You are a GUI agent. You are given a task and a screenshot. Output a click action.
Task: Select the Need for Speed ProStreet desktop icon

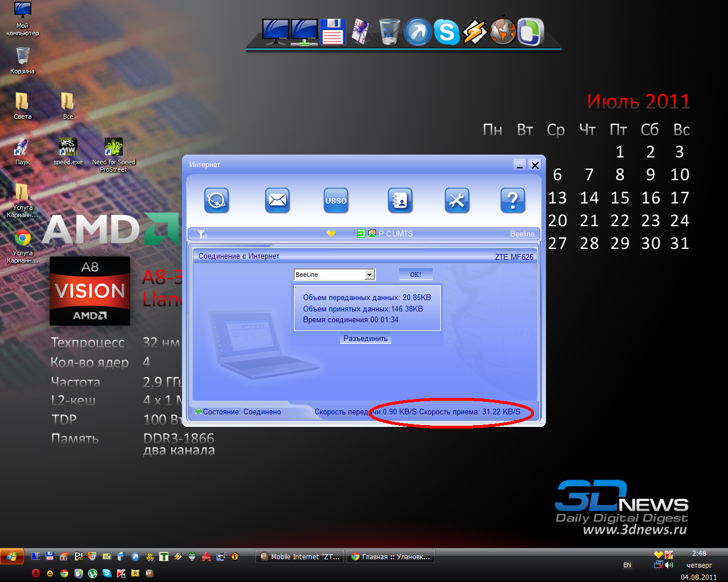coord(114,155)
